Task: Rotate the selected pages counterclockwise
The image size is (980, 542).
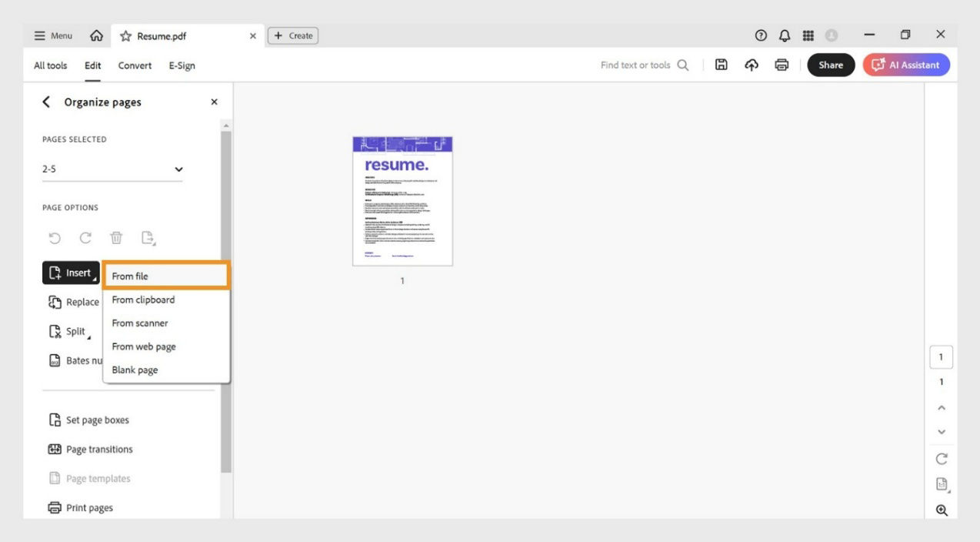Action: click(54, 238)
